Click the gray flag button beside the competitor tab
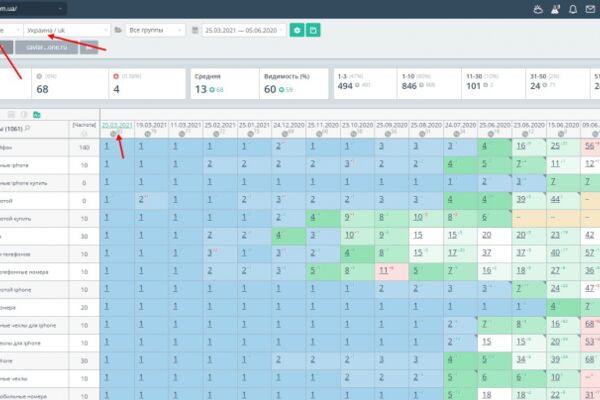Image resolution: width=600 pixels, height=400 pixels. click(x=89, y=47)
